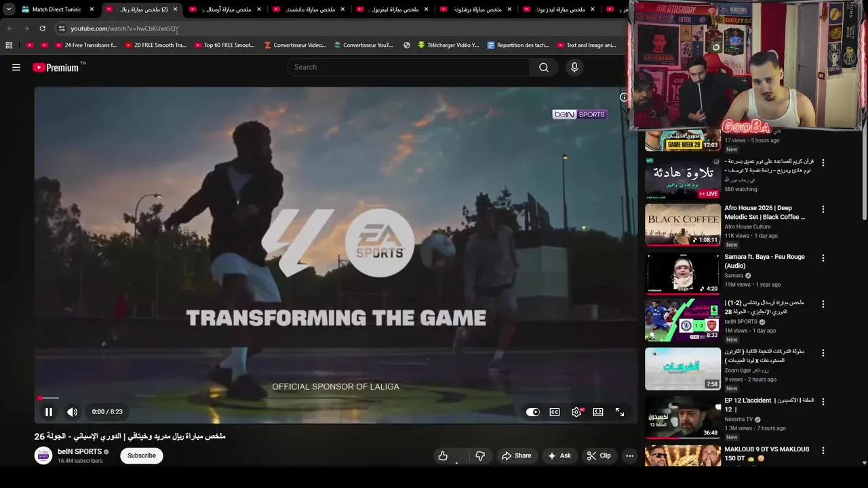Start voice search with the microphone
The image size is (868, 488).
[574, 67]
